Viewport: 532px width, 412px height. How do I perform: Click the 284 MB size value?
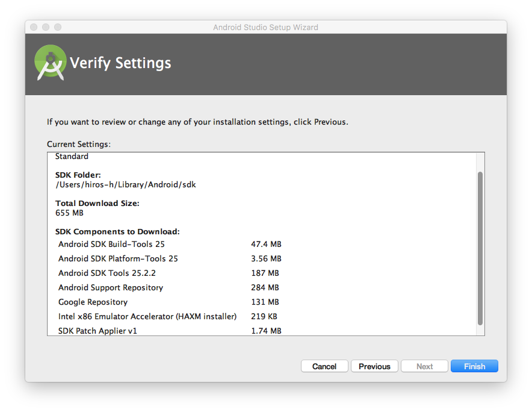(x=265, y=287)
